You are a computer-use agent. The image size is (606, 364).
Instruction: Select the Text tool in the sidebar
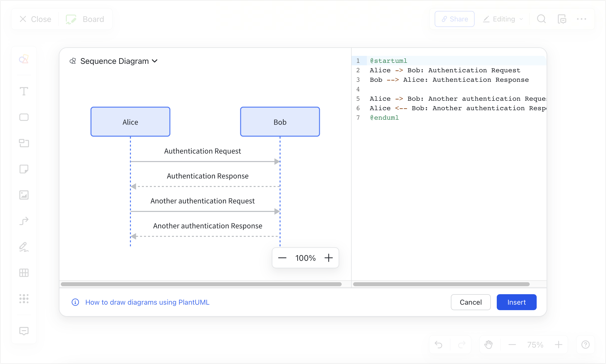[24, 91]
